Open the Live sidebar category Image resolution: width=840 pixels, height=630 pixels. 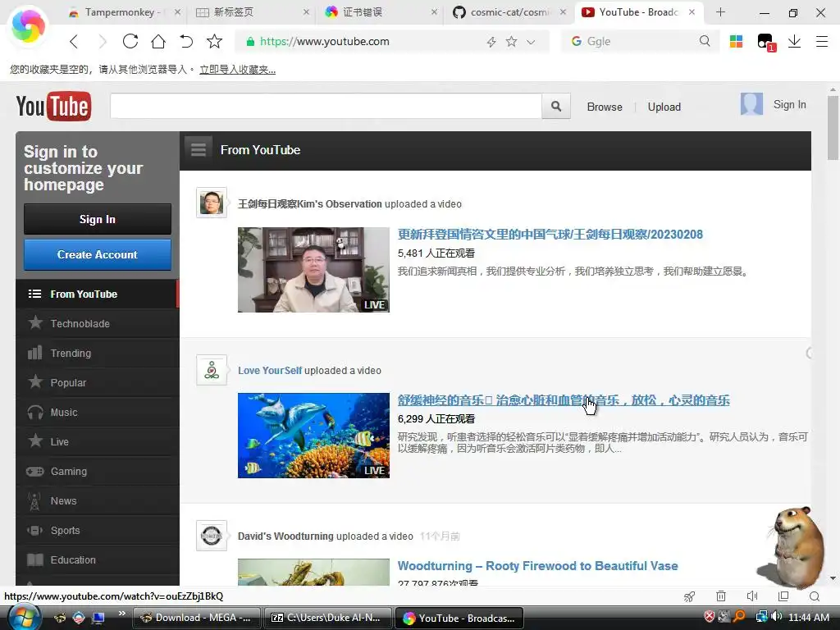(x=98, y=441)
